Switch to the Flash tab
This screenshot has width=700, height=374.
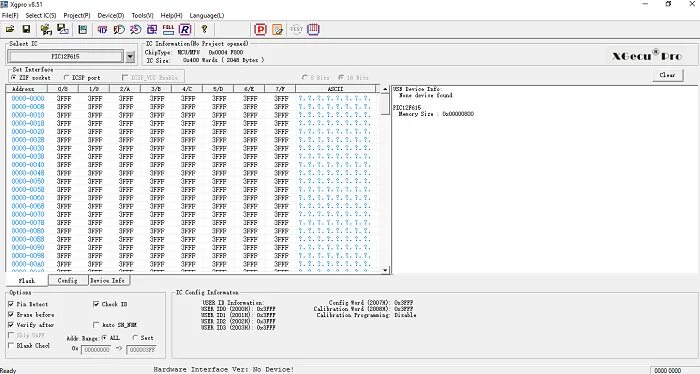tap(27, 280)
